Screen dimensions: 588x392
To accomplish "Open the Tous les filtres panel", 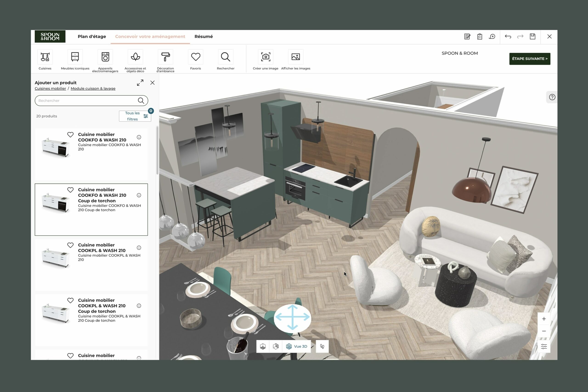I will pyautogui.click(x=135, y=116).
